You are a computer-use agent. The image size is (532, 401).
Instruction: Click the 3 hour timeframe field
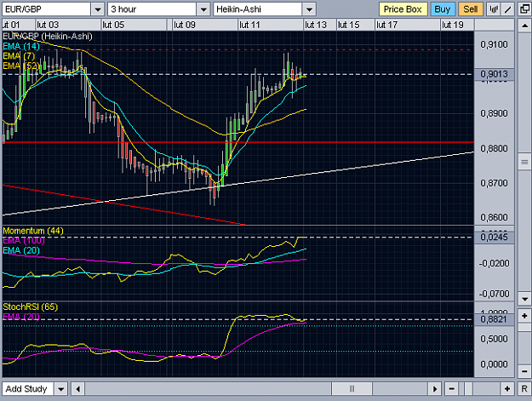(152, 9)
